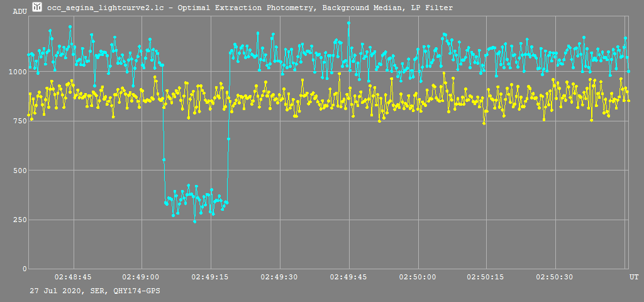The height and width of the screenshot is (302, 644).
Task: Click the light curve file icon in the title
Action: [37, 8]
